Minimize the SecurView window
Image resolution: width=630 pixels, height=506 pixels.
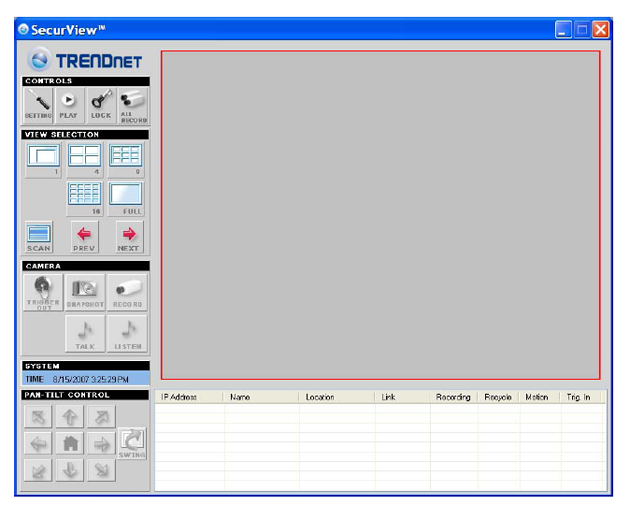(x=563, y=30)
